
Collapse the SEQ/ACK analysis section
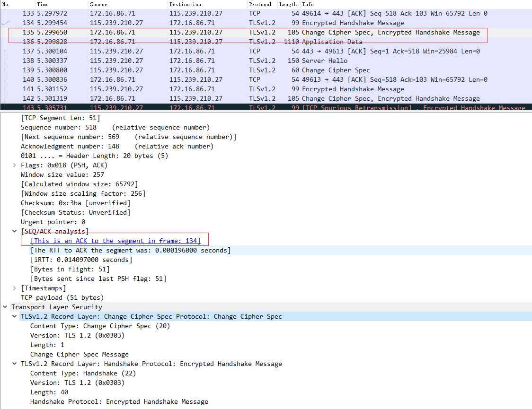(14, 231)
